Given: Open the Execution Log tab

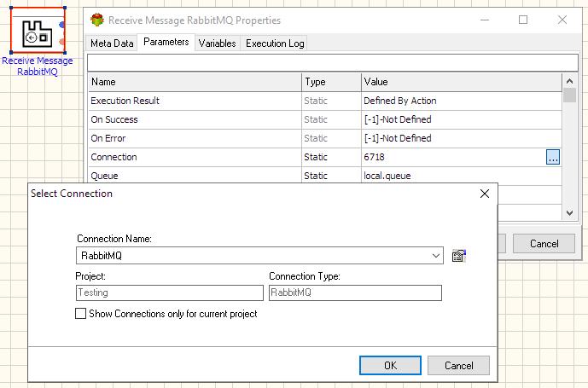Looking at the screenshot, I should tap(275, 43).
